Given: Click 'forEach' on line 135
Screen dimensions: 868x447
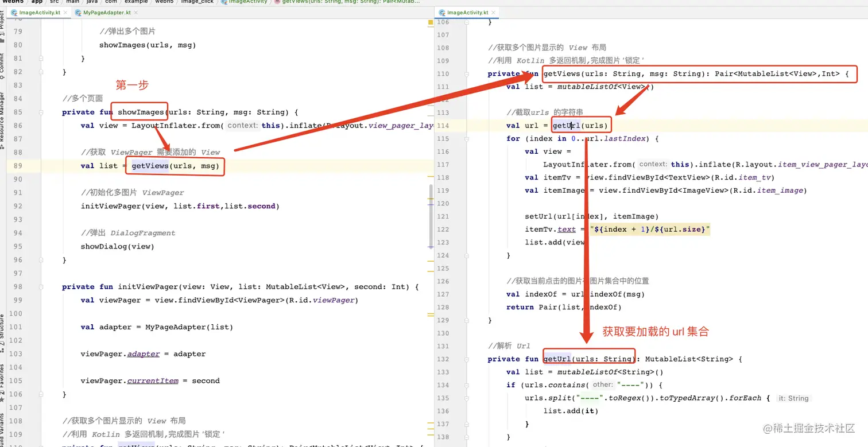Looking at the screenshot, I should (745, 398).
